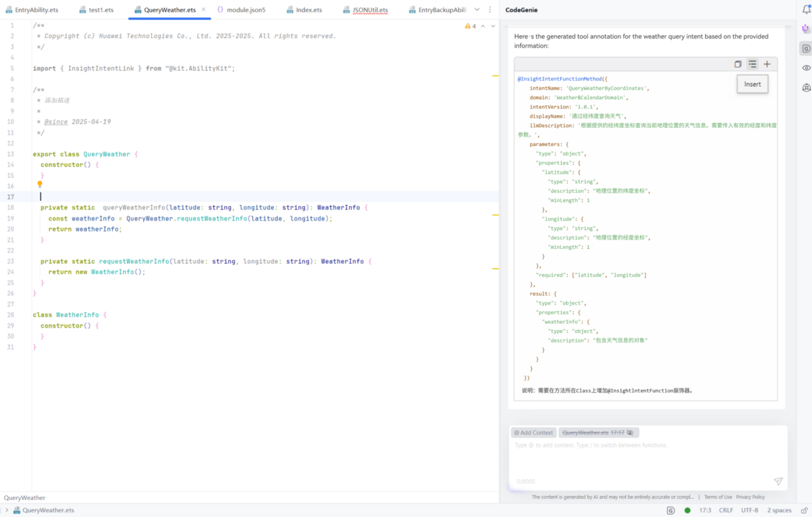Click the previewer eye icon in right sidebar
812x517 pixels.
(805, 68)
